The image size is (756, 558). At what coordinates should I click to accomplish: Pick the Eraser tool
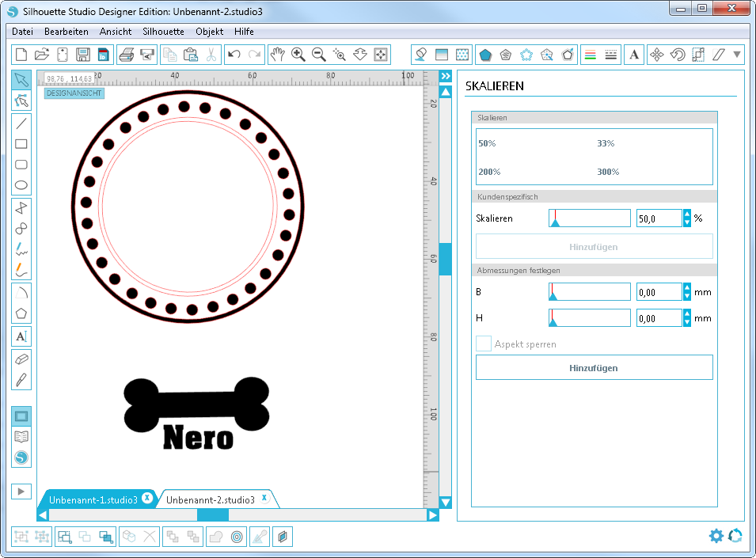pos(21,359)
